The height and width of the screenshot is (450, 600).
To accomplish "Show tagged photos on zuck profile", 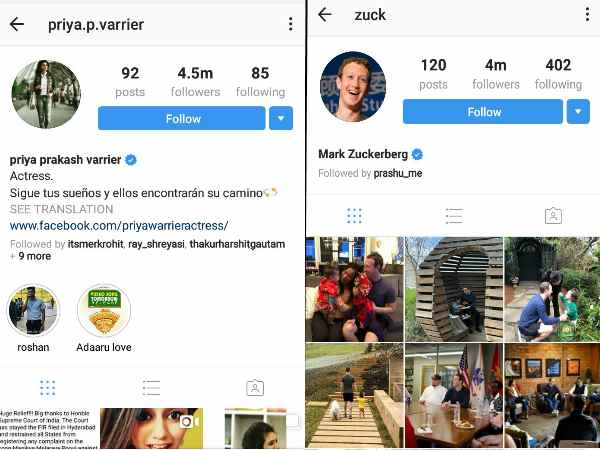I will coord(553,216).
